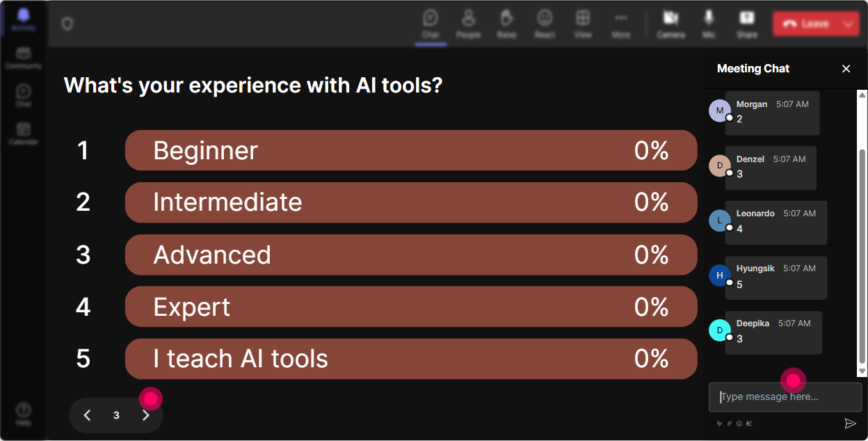Viewport: 868px width, 441px height.
Task: Change the meeting View layout
Action: pyautogui.click(x=583, y=24)
